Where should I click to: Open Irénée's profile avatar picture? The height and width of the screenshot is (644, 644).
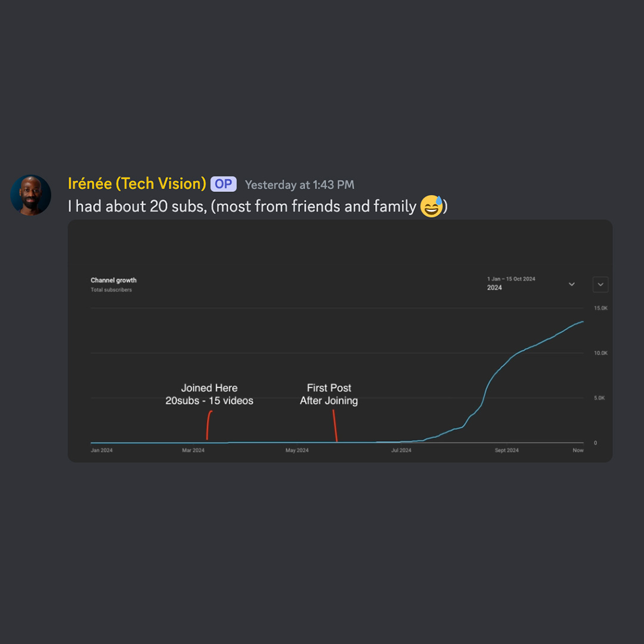31,195
